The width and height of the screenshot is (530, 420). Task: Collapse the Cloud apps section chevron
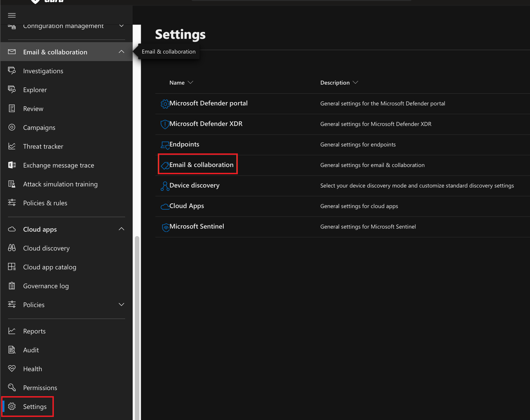(122, 229)
